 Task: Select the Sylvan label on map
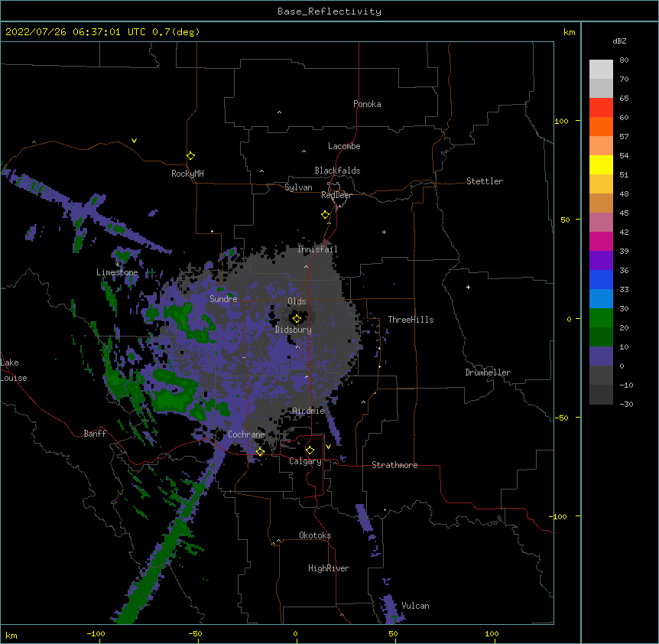point(298,187)
